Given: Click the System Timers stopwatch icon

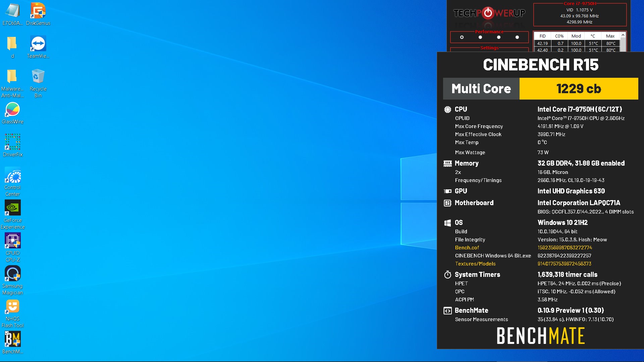Looking at the screenshot, I should (x=447, y=275).
